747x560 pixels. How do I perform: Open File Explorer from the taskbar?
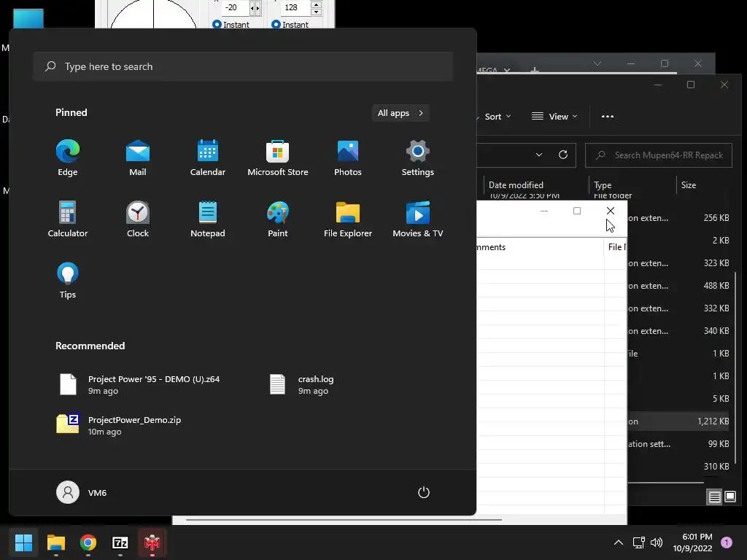(x=55, y=542)
